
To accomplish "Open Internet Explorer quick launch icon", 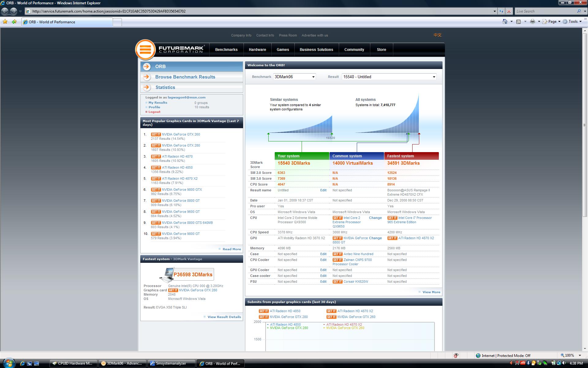I will click(x=22, y=363).
